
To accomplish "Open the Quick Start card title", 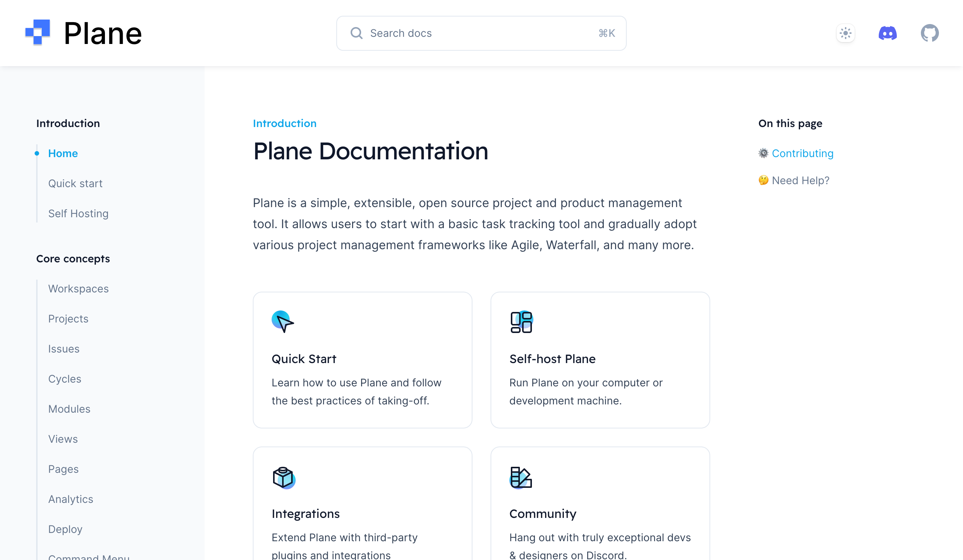I will pyautogui.click(x=304, y=359).
